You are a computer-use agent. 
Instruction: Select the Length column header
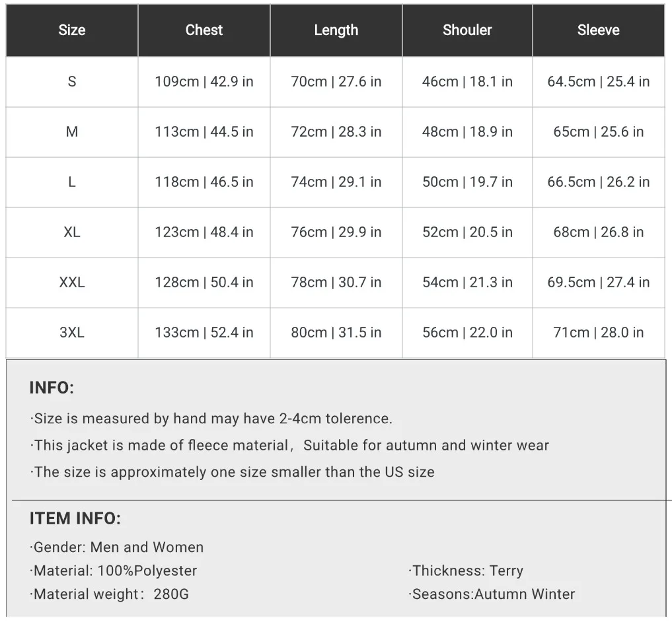(x=336, y=30)
